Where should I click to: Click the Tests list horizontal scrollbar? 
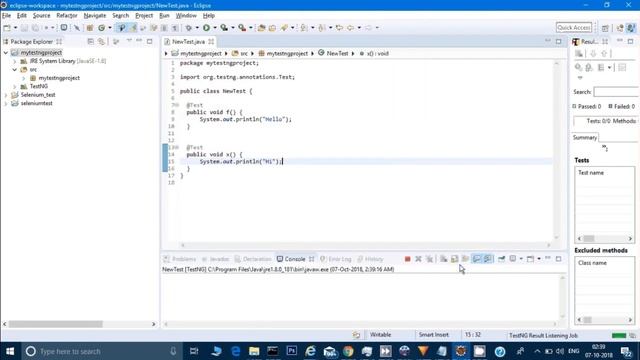604,238
